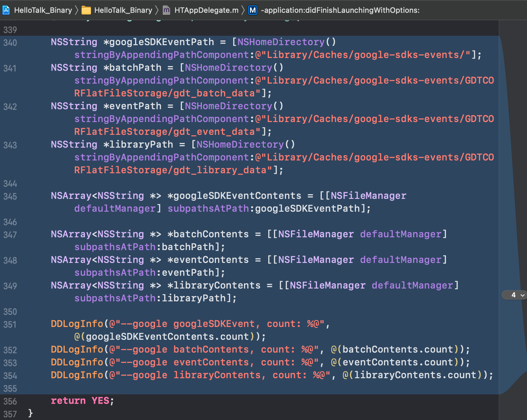Click NSHomeDirectory on line 343
The height and width of the screenshot is (420, 527).
pos(240,145)
